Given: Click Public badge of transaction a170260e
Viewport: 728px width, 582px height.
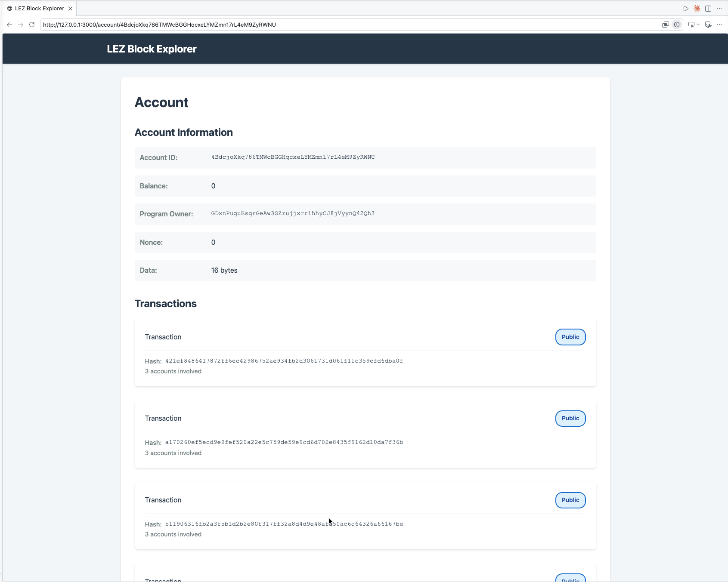Looking at the screenshot, I should (x=570, y=418).
